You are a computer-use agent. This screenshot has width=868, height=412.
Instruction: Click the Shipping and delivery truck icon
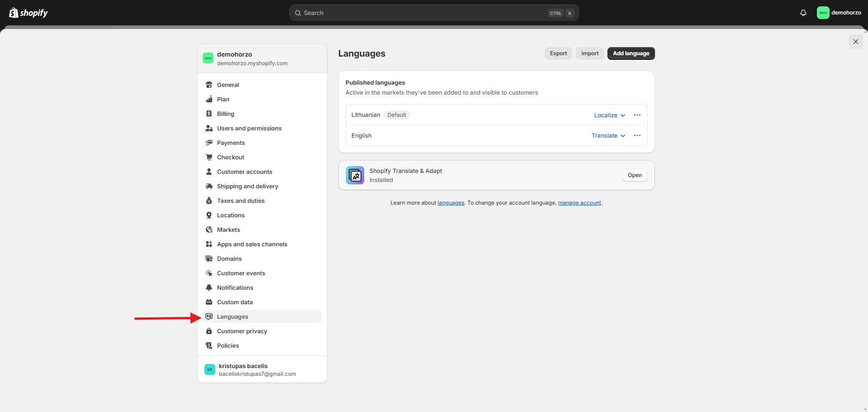coord(209,186)
